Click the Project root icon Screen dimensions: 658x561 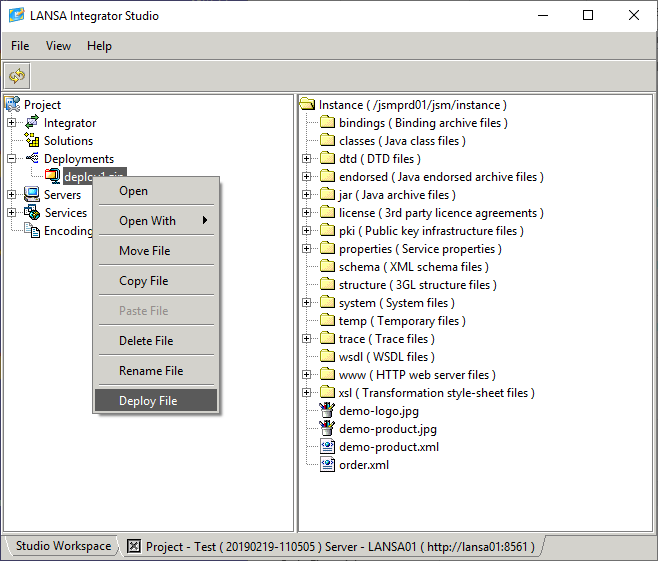tap(13, 104)
